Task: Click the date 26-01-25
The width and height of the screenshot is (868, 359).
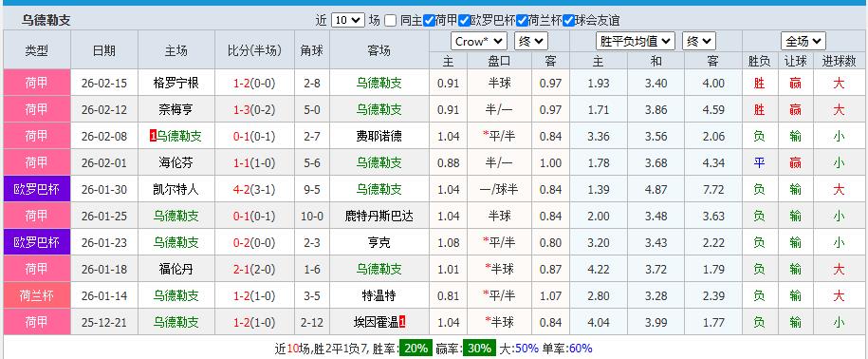Action: coord(104,217)
